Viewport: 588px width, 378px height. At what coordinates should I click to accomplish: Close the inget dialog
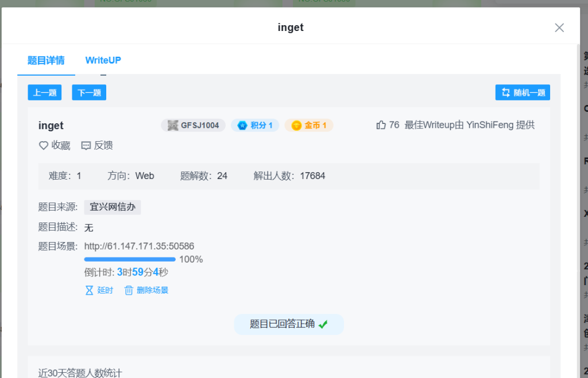[x=559, y=28]
